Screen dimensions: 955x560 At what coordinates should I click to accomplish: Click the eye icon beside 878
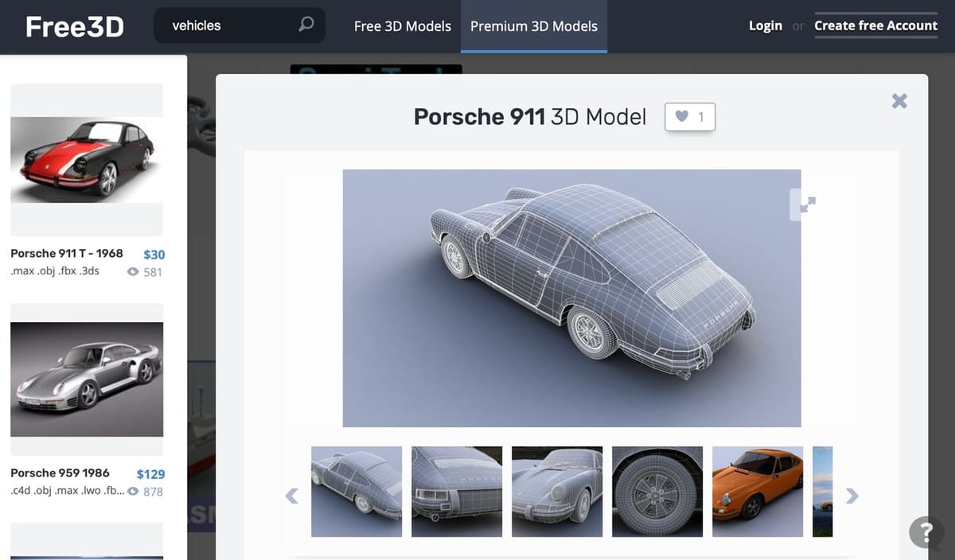(x=133, y=492)
